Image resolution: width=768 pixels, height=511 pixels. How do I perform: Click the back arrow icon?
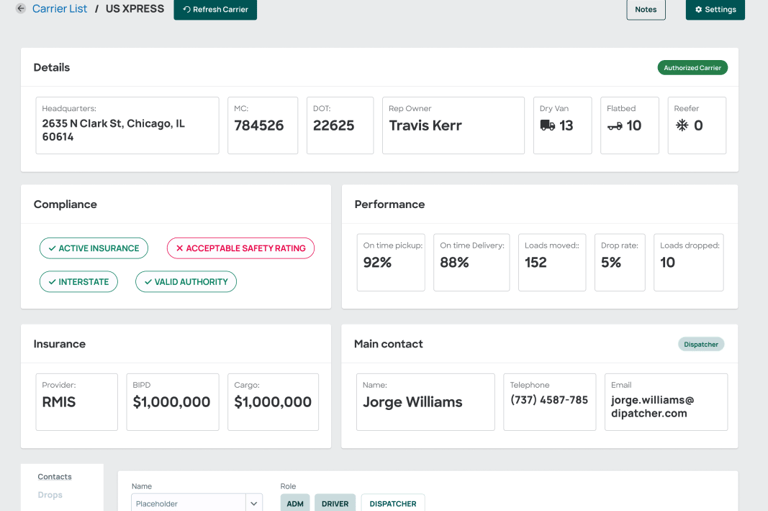(x=20, y=9)
